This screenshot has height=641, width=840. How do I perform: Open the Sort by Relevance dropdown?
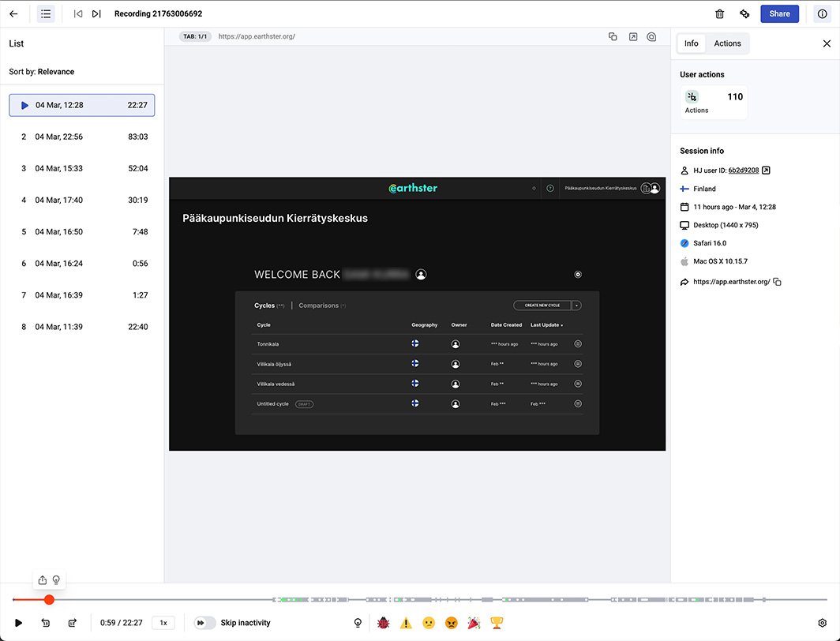click(42, 72)
